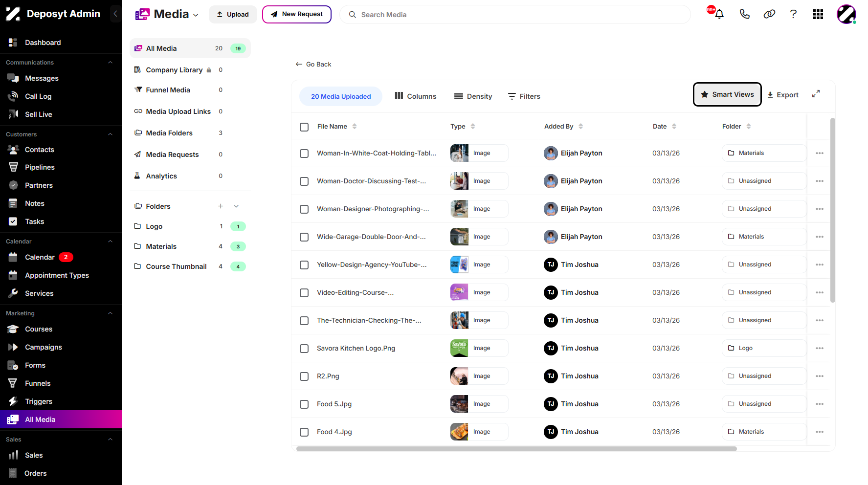Viewport: 868px width, 485px height.
Task: Collapse the Customers section
Action: point(111,134)
